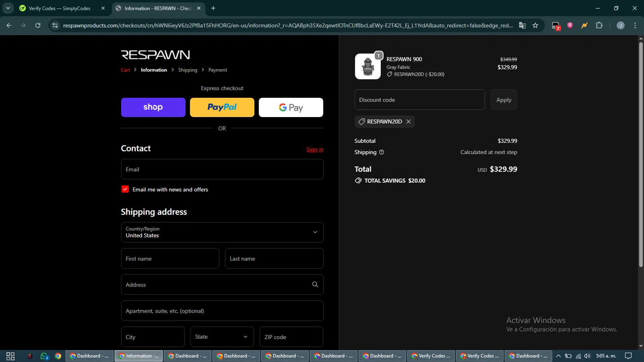Show hidden system tray icons
This screenshot has height=362, width=644.
[x=558, y=356]
